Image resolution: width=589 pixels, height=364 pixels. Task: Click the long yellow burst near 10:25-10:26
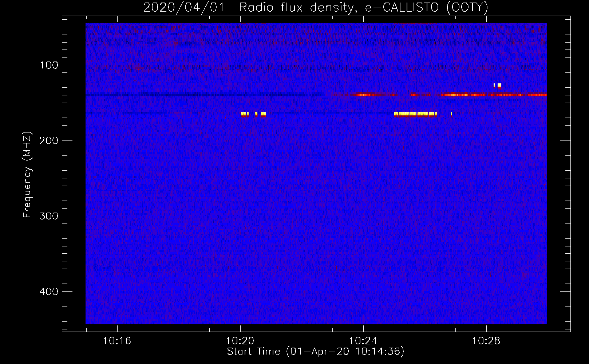tap(415, 114)
